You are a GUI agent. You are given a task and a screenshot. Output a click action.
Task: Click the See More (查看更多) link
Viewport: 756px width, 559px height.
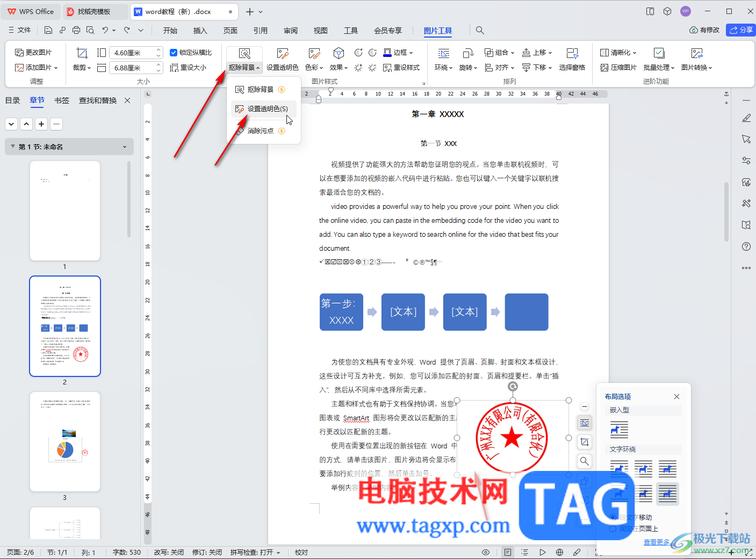pos(657,542)
